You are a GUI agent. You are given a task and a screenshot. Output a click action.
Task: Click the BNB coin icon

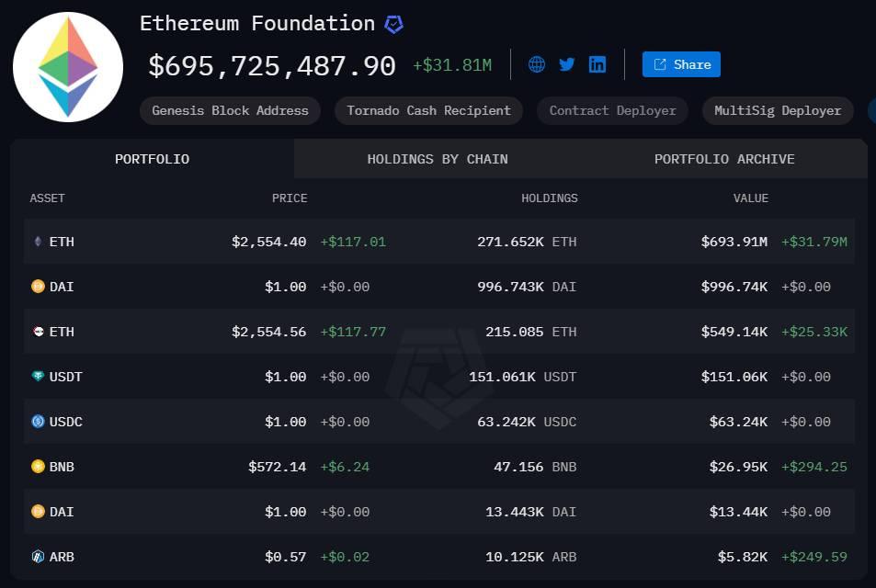[x=38, y=467]
